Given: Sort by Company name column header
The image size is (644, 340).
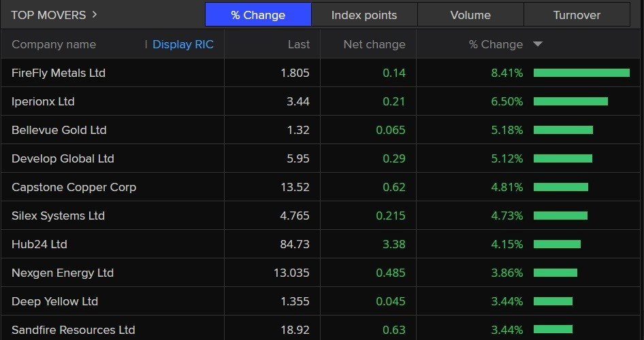Looking at the screenshot, I should [54, 44].
